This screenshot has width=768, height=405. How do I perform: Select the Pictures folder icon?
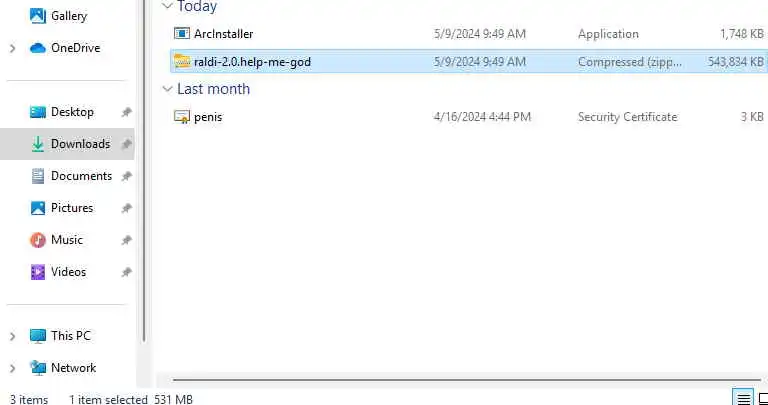(38, 208)
